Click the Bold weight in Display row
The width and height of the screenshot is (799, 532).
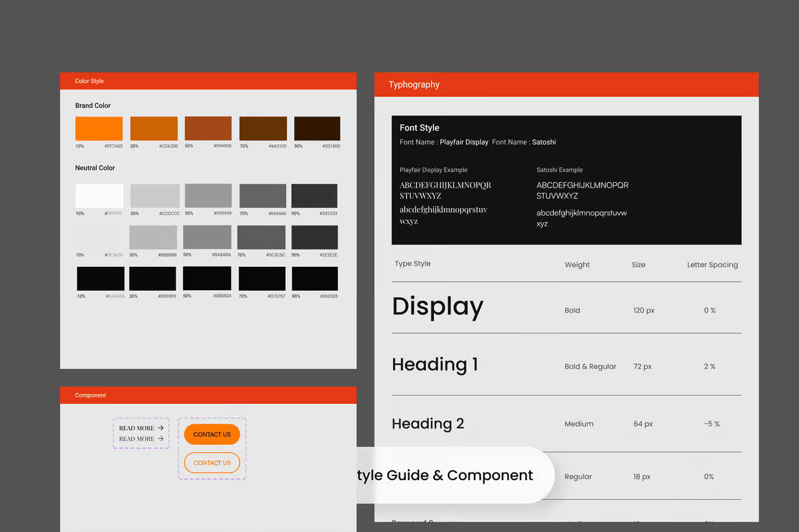(572, 311)
